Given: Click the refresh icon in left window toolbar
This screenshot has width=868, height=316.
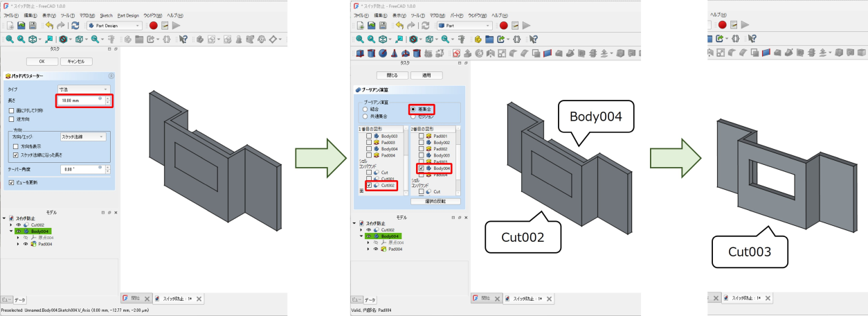Looking at the screenshot, I should pyautogui.click(x=75, y=26).
